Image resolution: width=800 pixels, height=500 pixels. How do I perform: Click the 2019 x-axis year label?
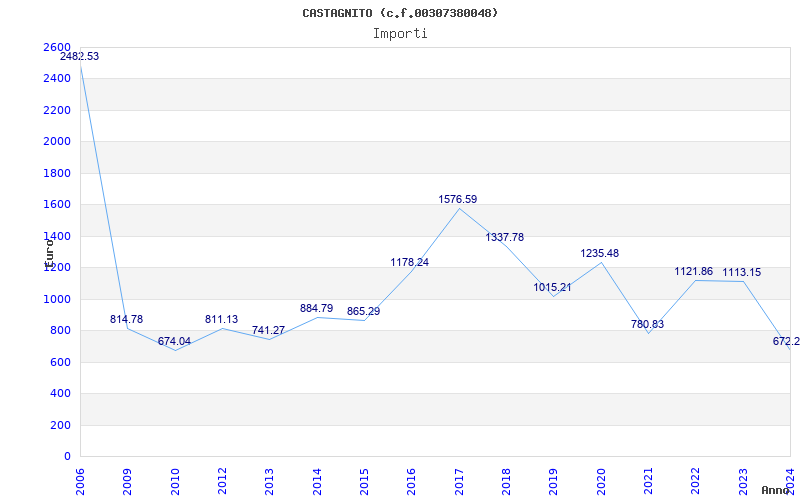[554, 481]
